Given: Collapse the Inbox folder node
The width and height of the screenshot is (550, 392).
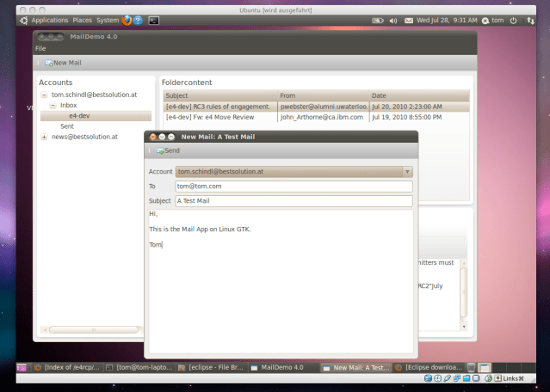Looking at the screenshot, I should tap(52, 105).
